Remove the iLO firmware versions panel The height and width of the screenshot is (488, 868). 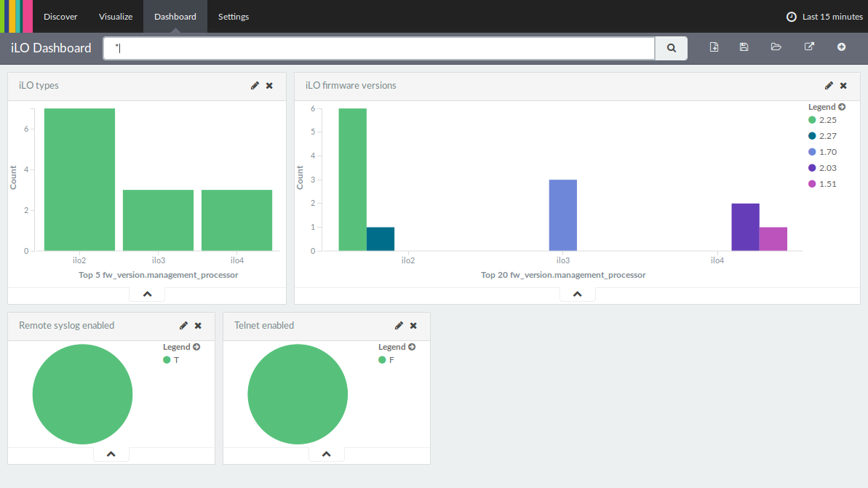(843, 86)
